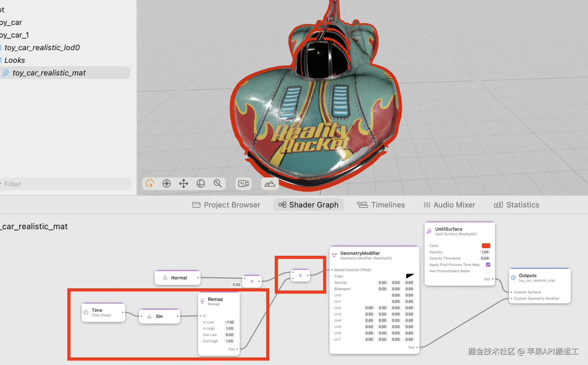The width and height of the screenshot is (588, 365).
Task: Click the Out port of GeometryModifier node
Action: pyautogui.click(x=417, y=347)
